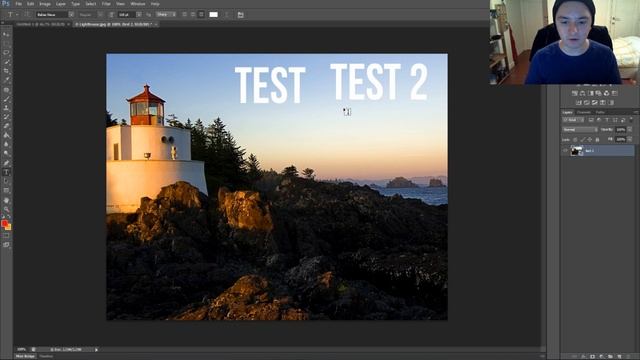
Task: Toggle Quick Mask mode
Action: click(x=6, y=236)
